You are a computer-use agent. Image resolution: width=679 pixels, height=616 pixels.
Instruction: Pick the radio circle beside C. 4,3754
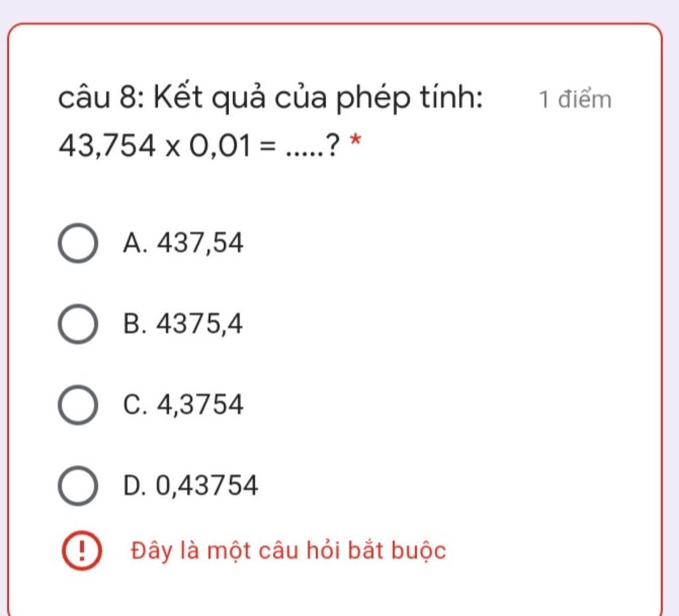tap(78, 404)
